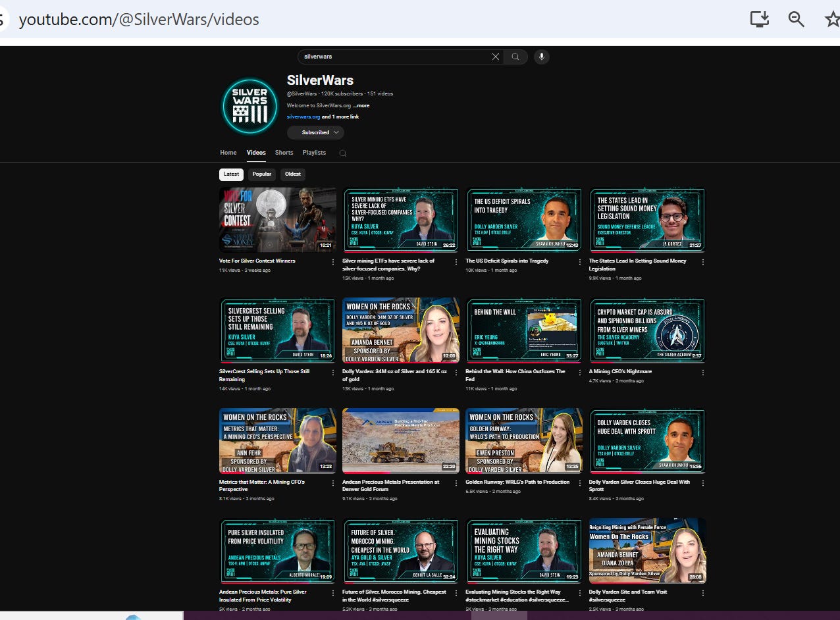Open options menu for SilverCrest Selling video

click(x=333, y=373)
